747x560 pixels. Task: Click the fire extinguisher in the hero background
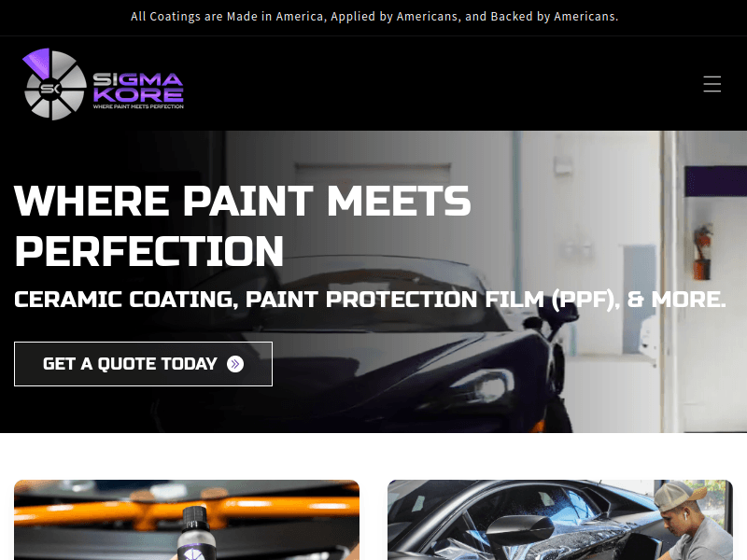(702, 252)
